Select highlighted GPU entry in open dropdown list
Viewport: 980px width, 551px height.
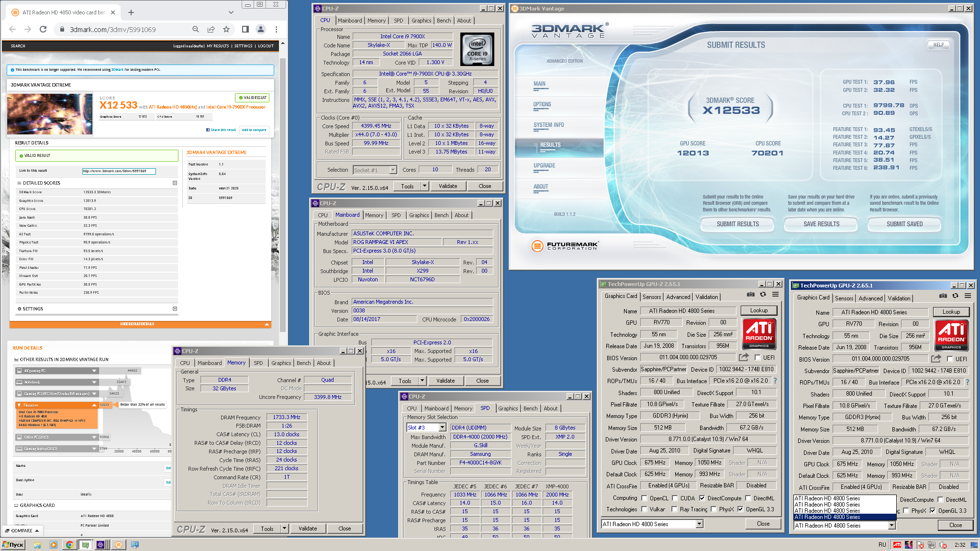click(845, 517)
